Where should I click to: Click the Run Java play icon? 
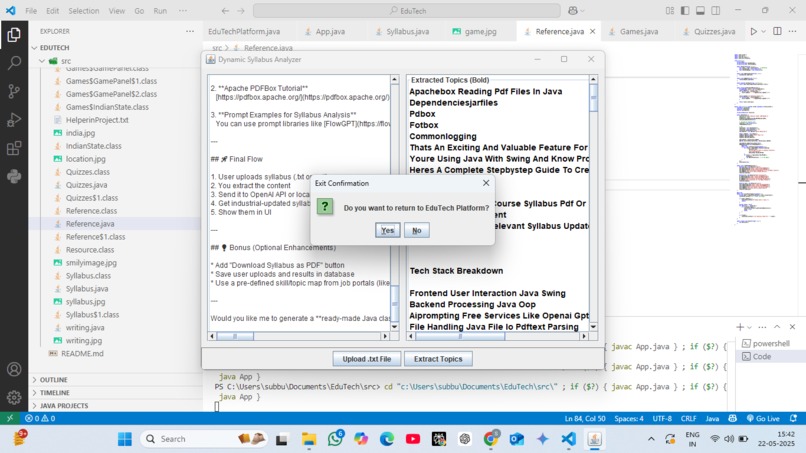[x=753, y=31]
